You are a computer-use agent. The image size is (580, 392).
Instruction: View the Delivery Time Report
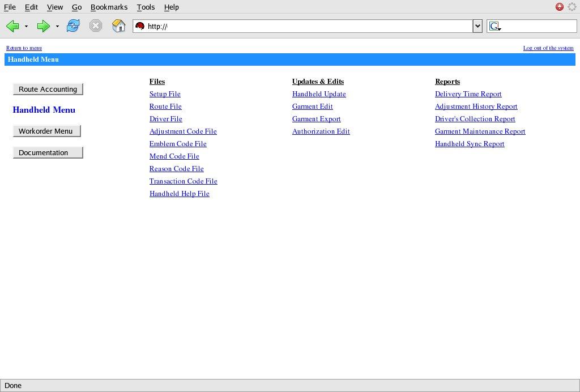click(x=468, y=94)
